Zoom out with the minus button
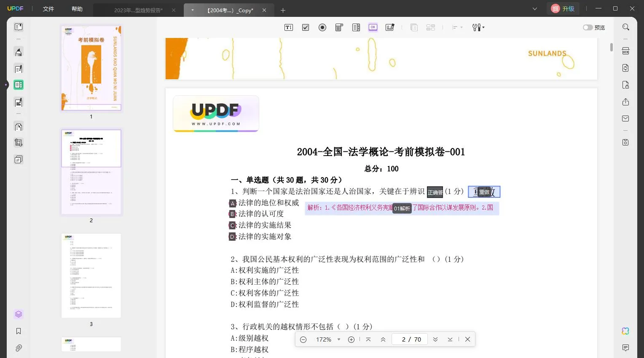Screen dimensions: 644x358 303,339
